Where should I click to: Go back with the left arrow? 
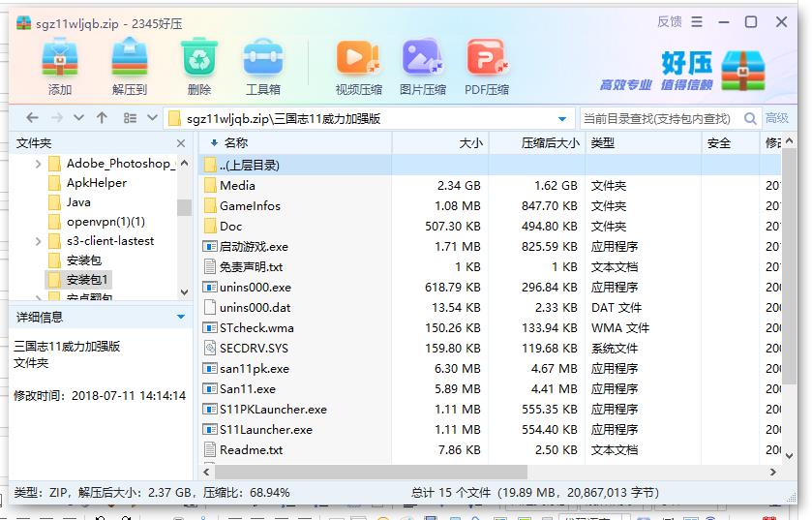point(32,118)
